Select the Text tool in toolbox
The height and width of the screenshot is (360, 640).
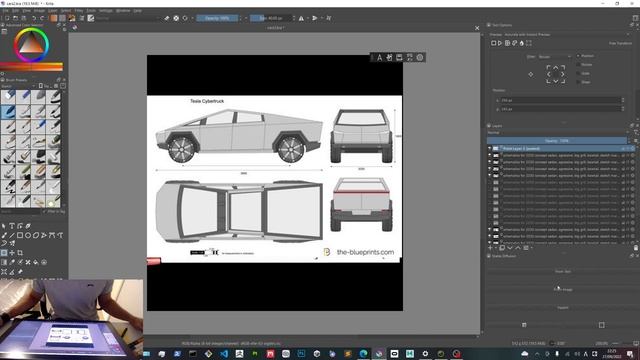point(12,226)
